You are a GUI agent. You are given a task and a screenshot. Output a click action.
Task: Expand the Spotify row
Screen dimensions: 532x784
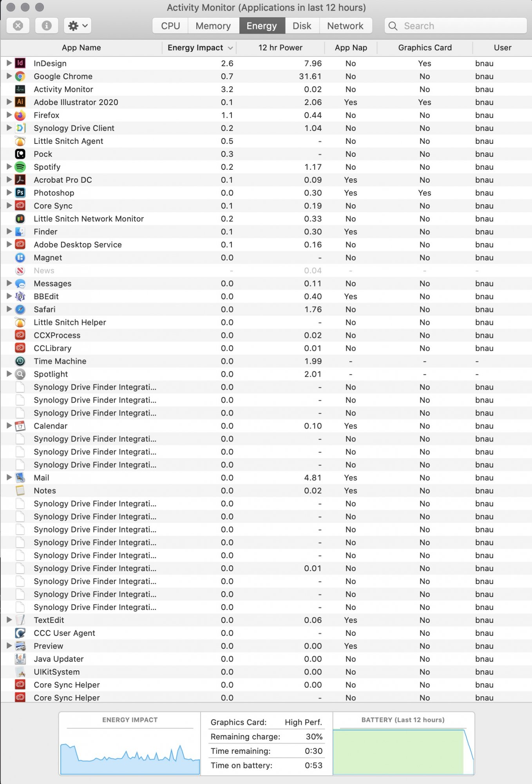pos(9,166)
